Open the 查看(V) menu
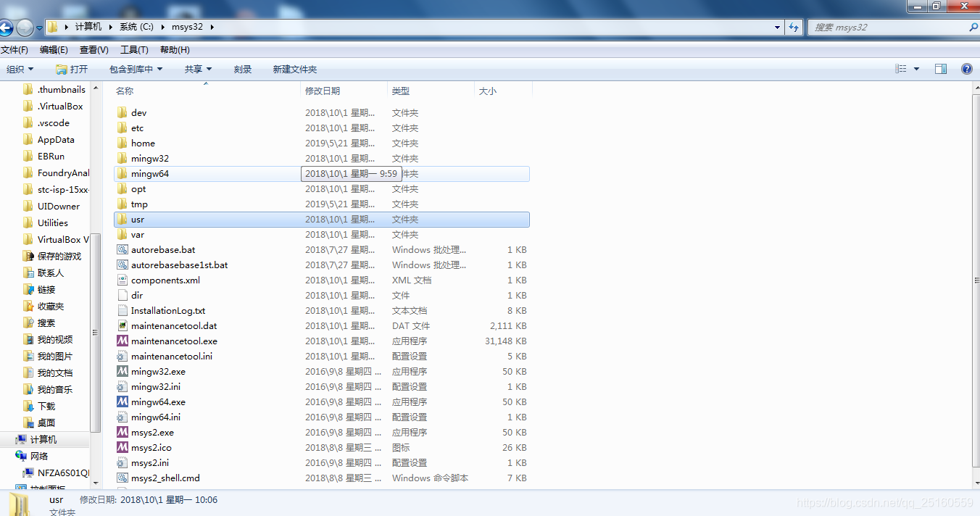The height and width of the screenshot is (516, 980). [94, 50]
